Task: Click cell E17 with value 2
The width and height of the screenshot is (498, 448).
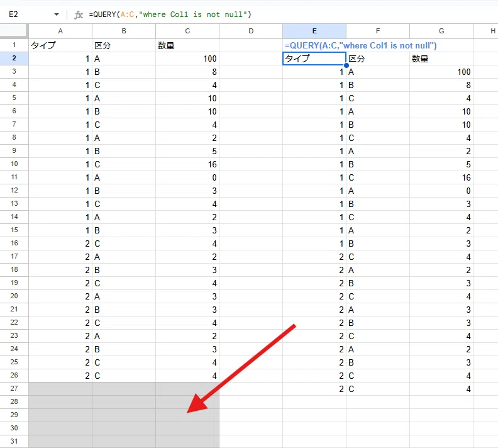Action: click(x=314, y=257)
